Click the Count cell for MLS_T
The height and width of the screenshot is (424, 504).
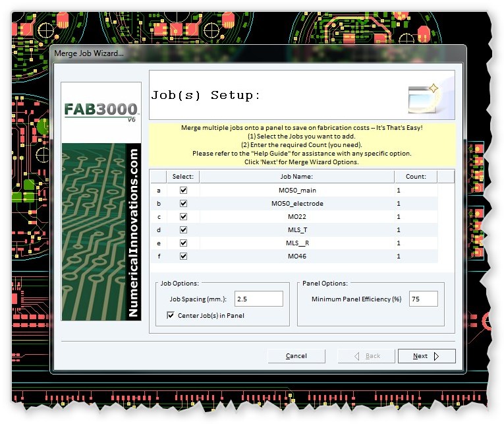[x=416, y=229]
